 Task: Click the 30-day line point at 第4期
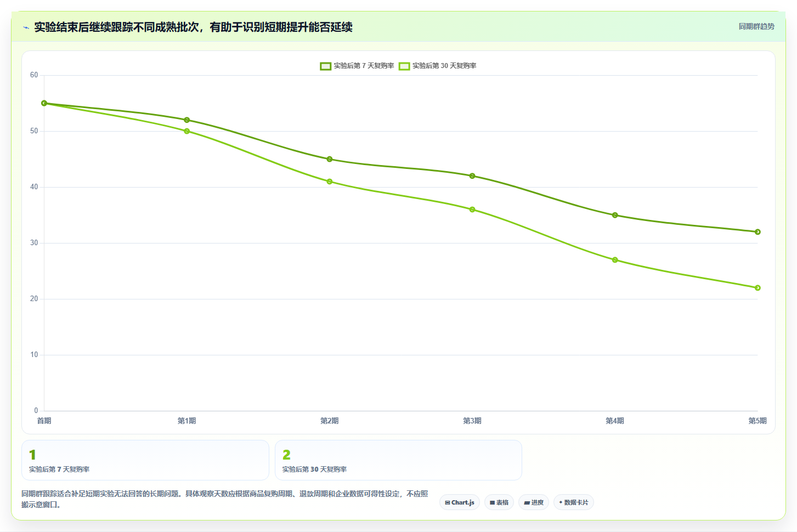coord(615,260)
